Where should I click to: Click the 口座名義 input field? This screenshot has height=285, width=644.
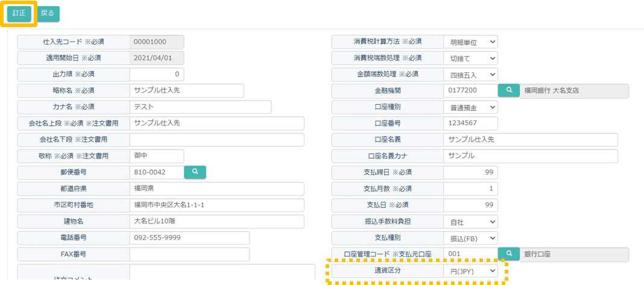[x=531, y=140]
